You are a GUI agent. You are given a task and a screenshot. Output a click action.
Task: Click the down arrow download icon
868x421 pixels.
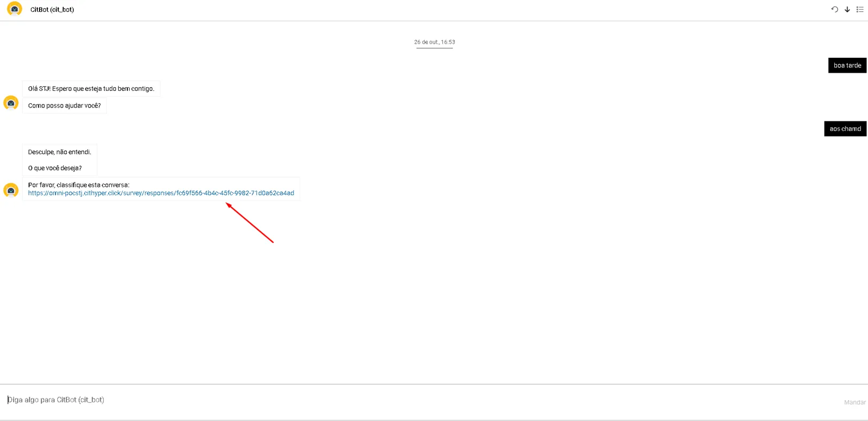pos(847,10)
